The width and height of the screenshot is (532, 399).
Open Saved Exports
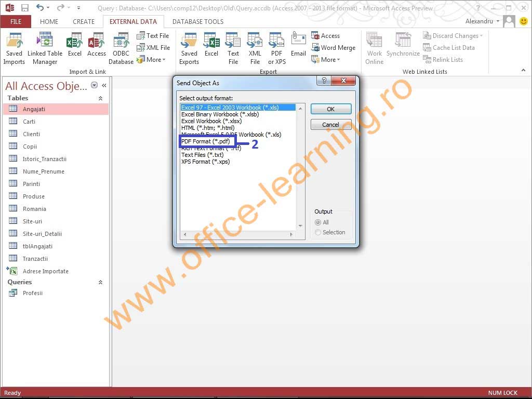tap(189, 48)
